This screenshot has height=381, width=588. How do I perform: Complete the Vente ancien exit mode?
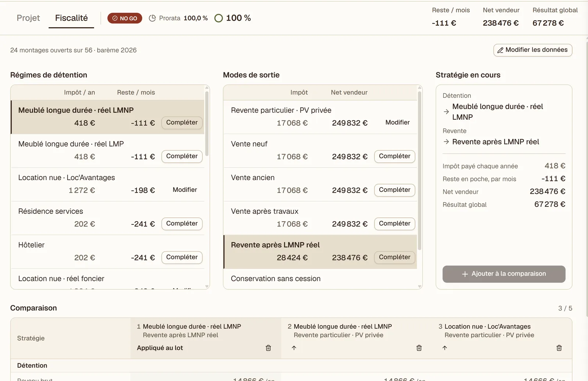[x=395, y=190]
